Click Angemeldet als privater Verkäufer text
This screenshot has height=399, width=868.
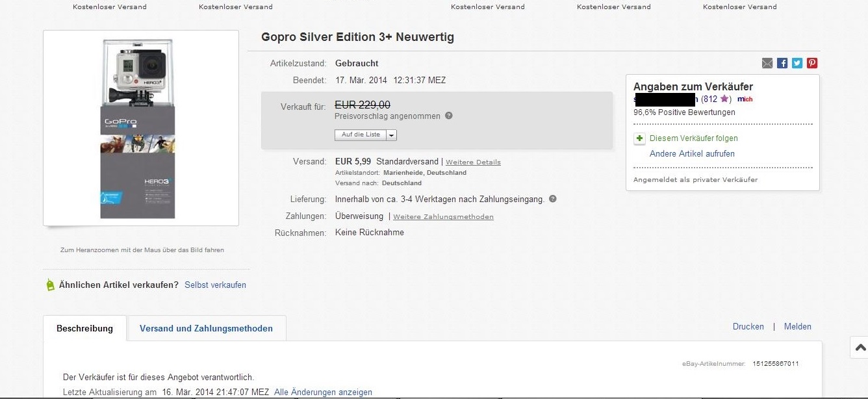click(x=695, y=180)
